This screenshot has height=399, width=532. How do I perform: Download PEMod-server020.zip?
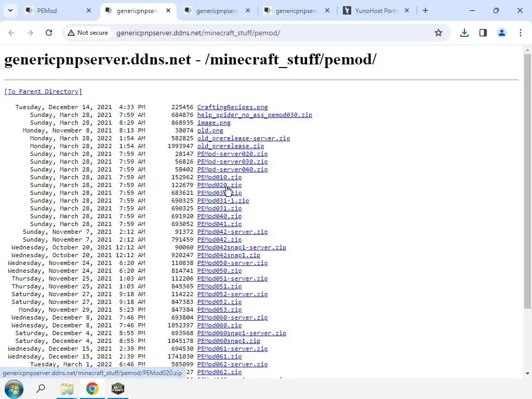coord(232,154)
